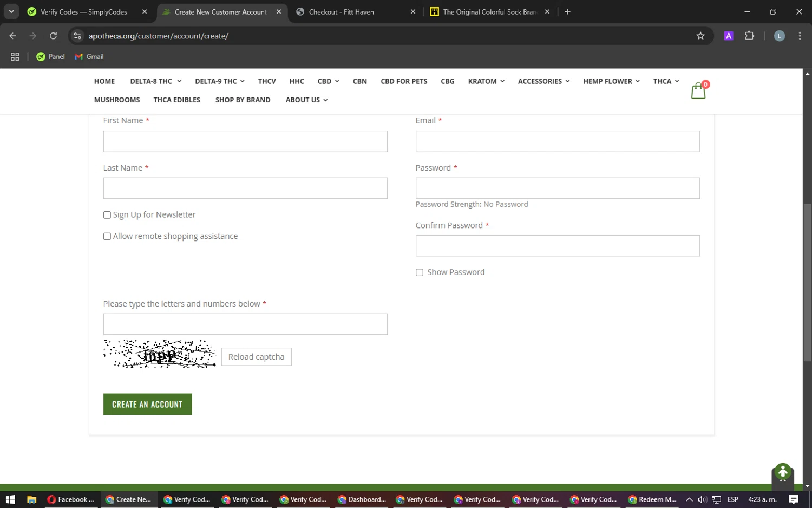
Task: Focus the First Name field
Action: coord(245,141)
